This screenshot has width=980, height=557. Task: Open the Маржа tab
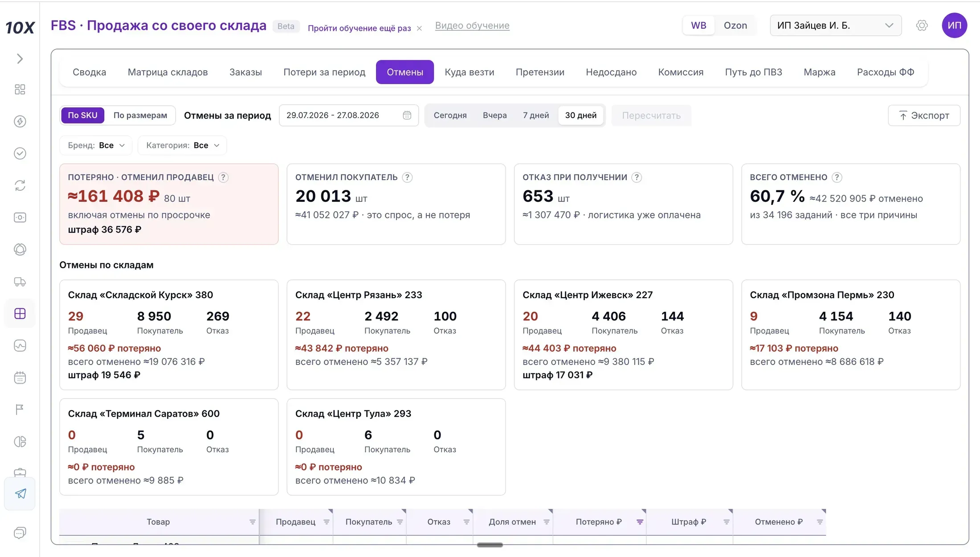point(820,72)
